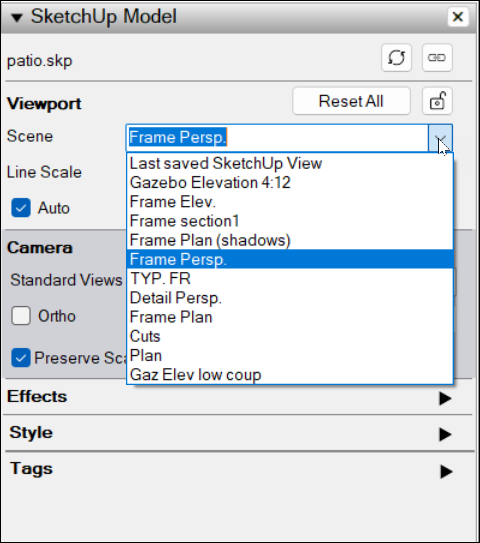Expand the Style section arrow
This screenshot has height=543, width=480.
click(x=445, y=434)
